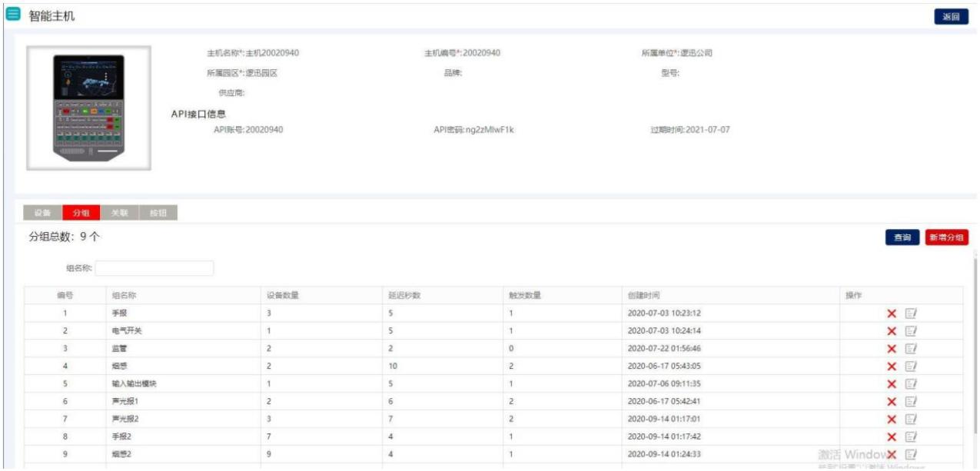
Task: Open the 关联 tab
Action: (120, 214)
